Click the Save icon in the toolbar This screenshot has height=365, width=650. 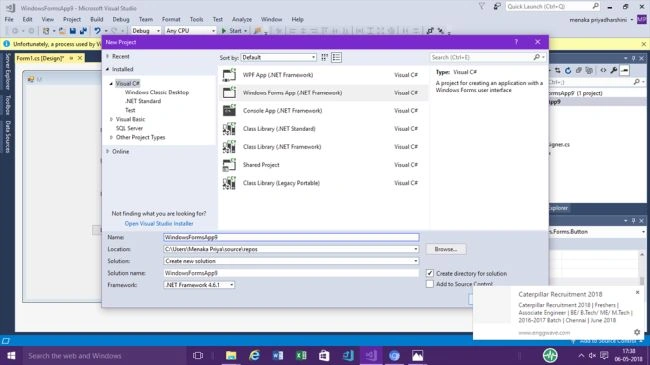[x=73, y=31]
